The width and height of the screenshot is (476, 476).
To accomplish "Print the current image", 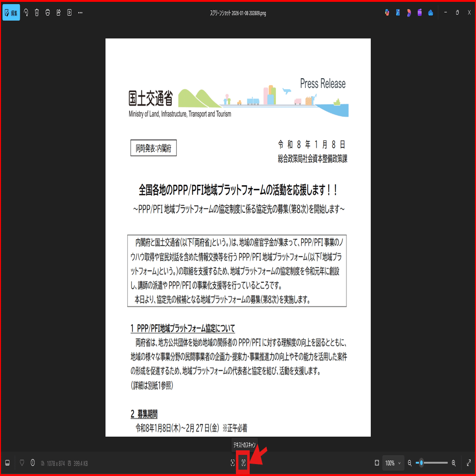I will [x=48, y=12].
